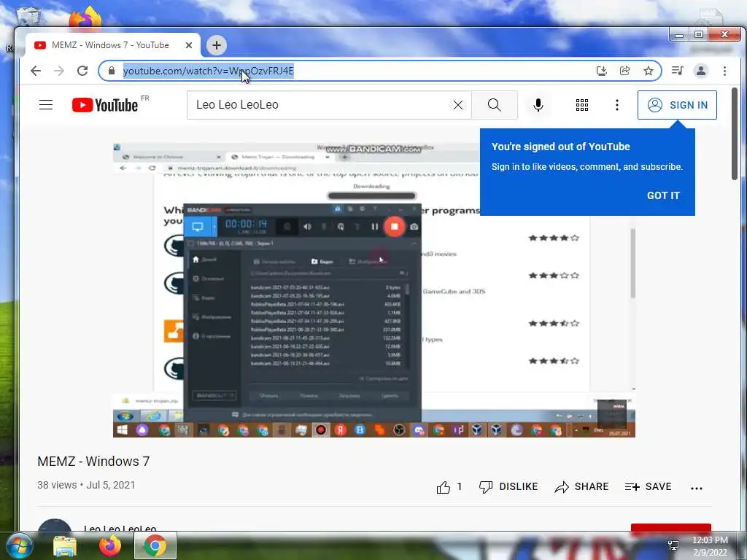View site info via the lock icon

point(112,71)
